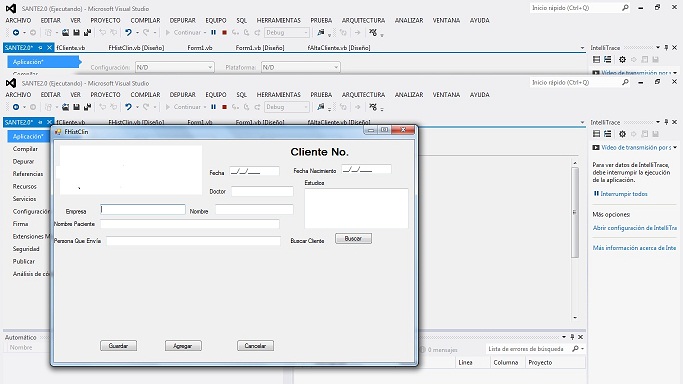Open Más información acerca de IntelliTrace link
This screenshot has width=683, height=384.
(x=634, y=248)
